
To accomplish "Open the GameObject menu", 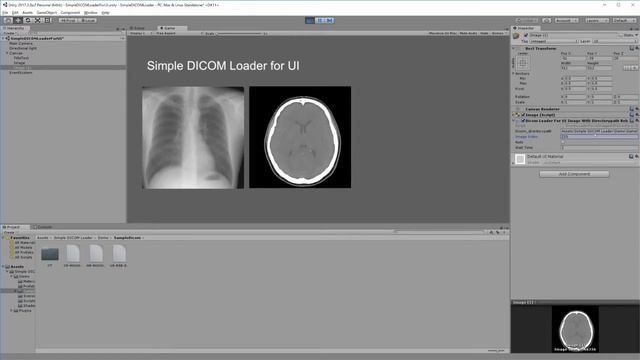I will pyautogui.click(x=47, y=13).
